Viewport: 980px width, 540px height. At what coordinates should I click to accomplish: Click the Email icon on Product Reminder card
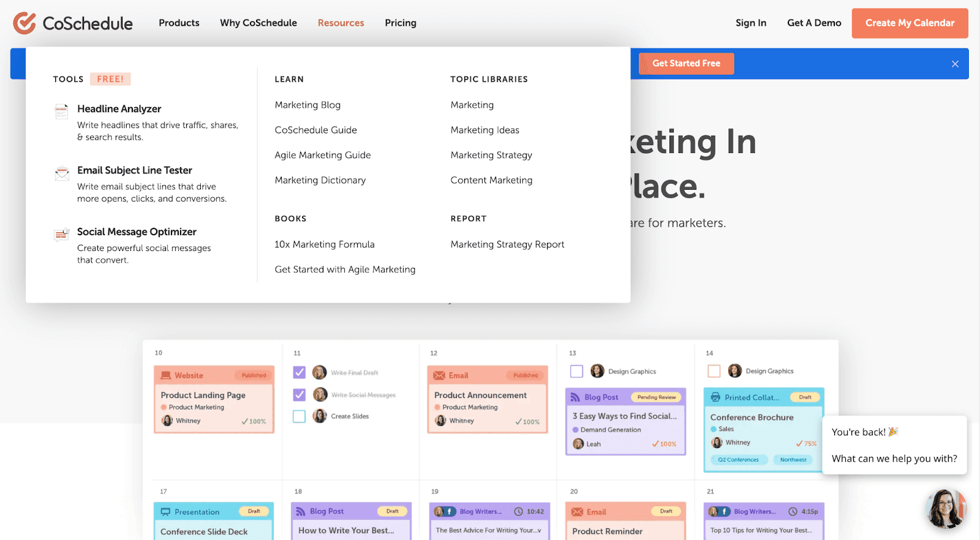pos(577,512)
